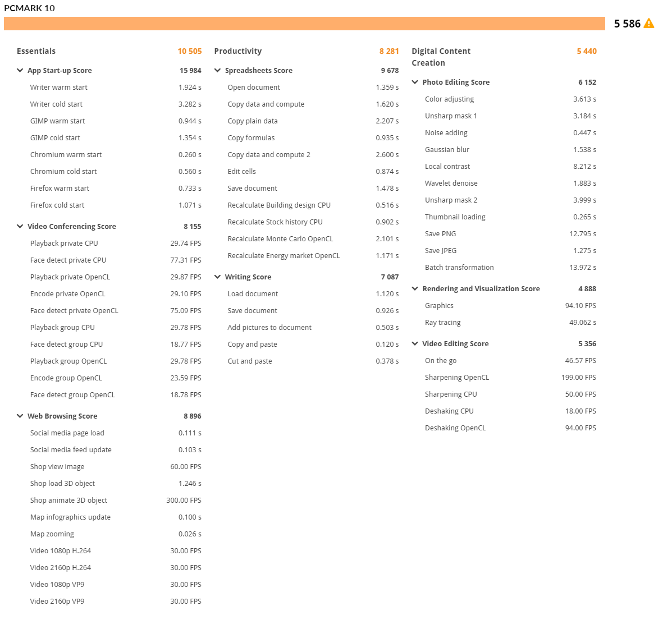672x629 pixels.
Task: Select the Essentials category heading
Action: [36, 51]
